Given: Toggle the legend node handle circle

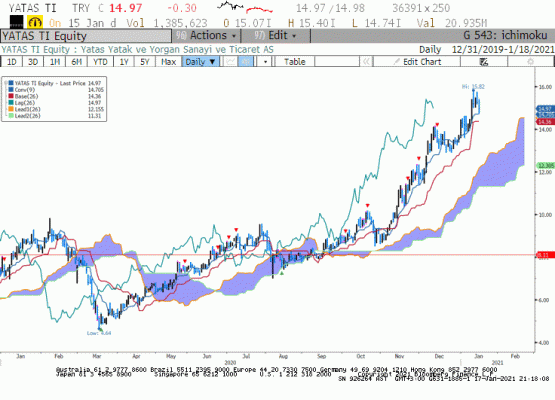Looking at the screenshot, I should click(x=5, y=83).
